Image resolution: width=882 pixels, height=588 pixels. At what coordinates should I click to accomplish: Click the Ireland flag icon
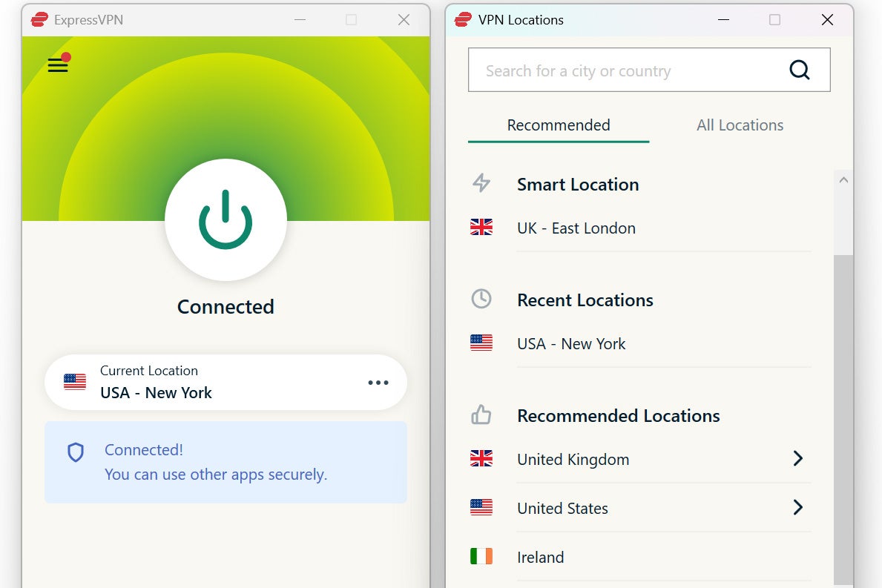[481, 556]
